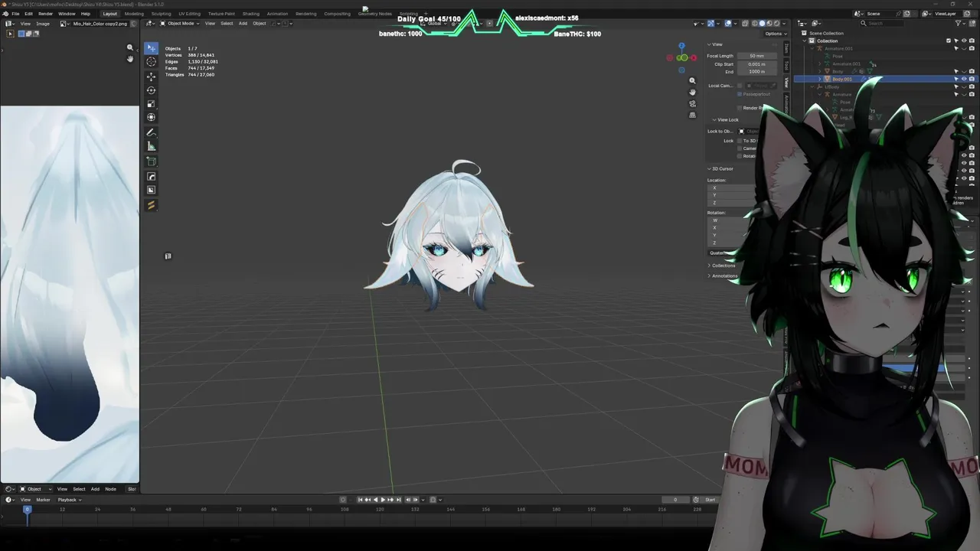
Task: Toggle camera view gizmo icon
Action: pos(692,103)
